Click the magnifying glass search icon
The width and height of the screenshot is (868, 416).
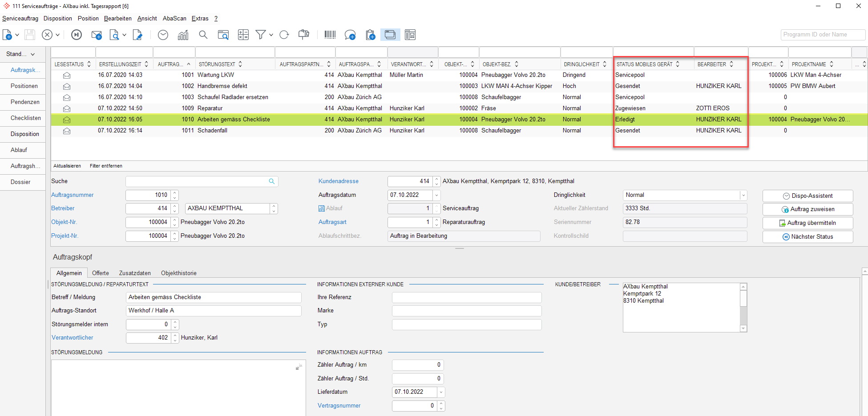tap(203, 35)
